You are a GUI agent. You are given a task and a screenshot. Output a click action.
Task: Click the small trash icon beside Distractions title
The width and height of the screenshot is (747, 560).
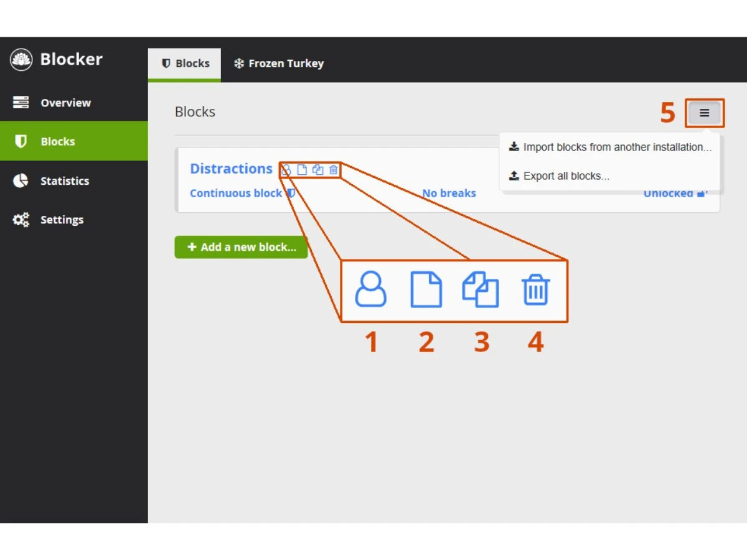click(334, 170)
